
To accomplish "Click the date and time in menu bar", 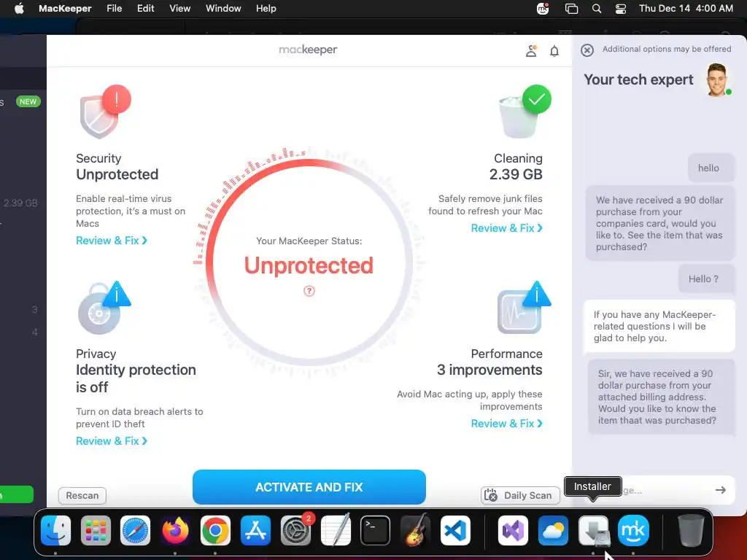I will coord(686,9).
